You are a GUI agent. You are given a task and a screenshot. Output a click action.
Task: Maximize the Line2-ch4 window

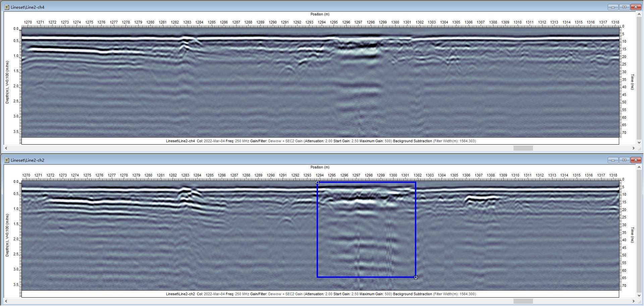tap(624, 7)
